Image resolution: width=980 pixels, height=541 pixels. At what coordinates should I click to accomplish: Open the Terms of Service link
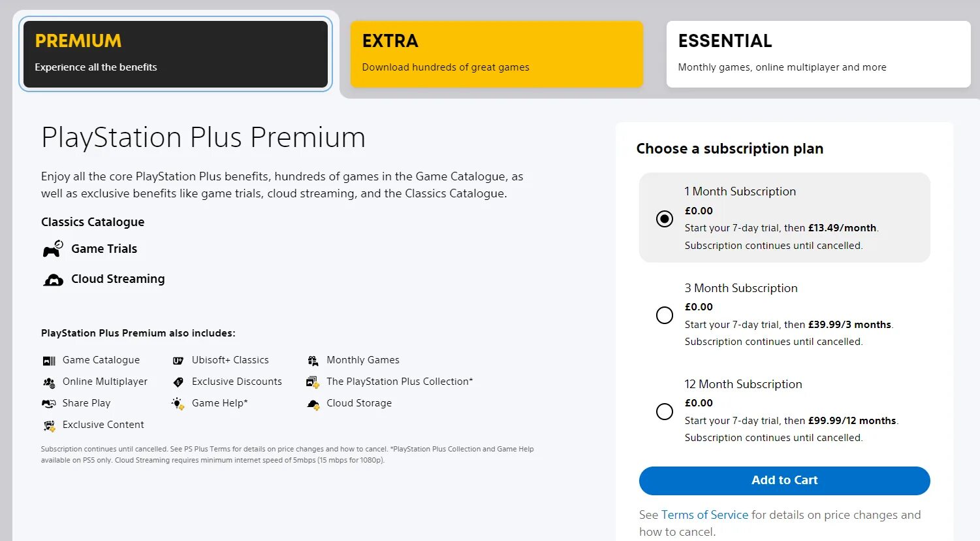click(x=704, y=515)
